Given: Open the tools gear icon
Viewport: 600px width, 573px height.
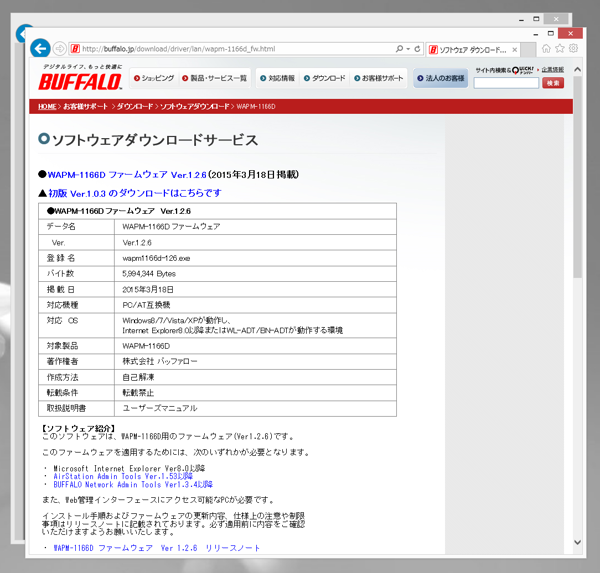Looking at the screenshot, I should 573,48.
